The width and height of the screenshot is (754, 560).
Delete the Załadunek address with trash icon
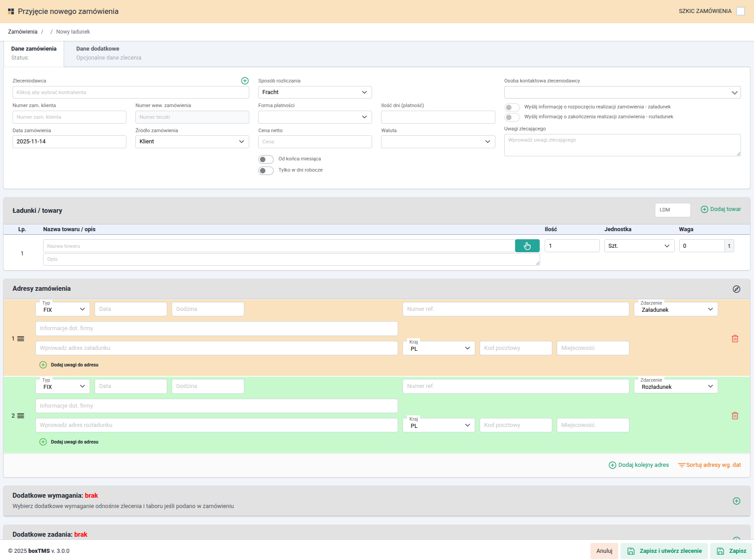pyautogui.click(x=735, y=339)
